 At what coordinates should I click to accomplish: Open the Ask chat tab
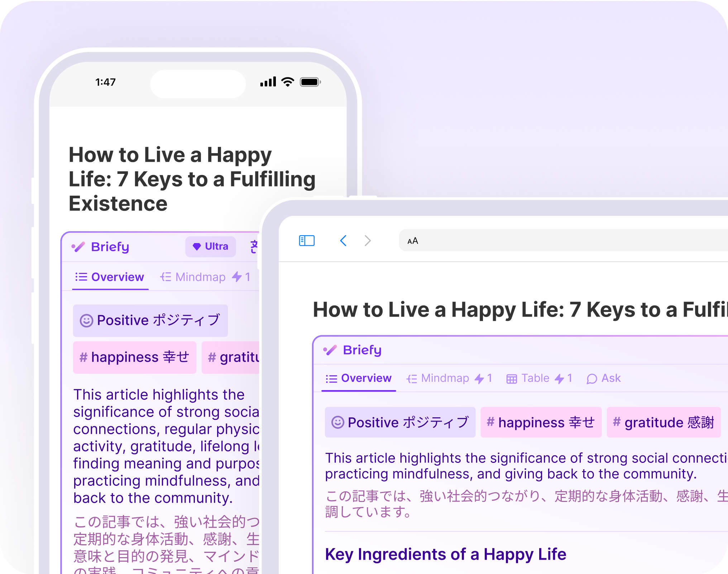click(x=604, y=378)
